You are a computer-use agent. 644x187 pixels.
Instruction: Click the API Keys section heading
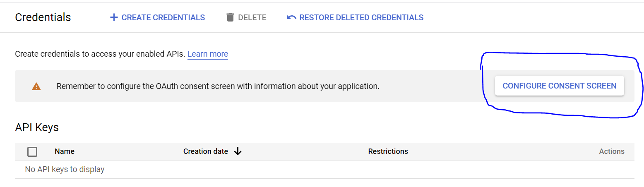37,127
